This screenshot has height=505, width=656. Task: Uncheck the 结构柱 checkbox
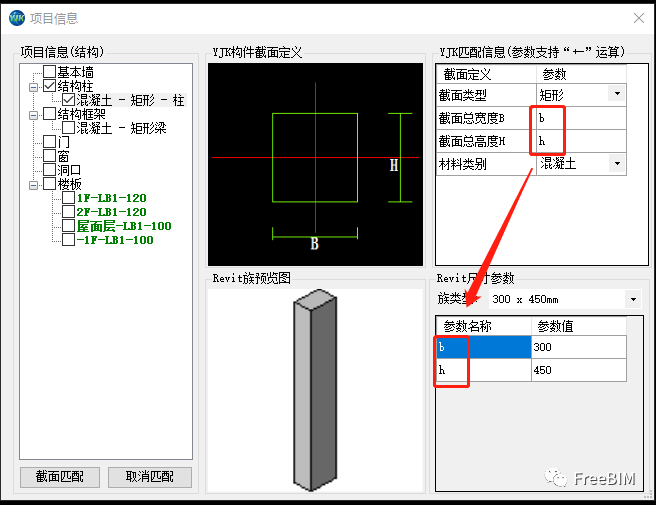pyautogui.click(x=50, y=86)
